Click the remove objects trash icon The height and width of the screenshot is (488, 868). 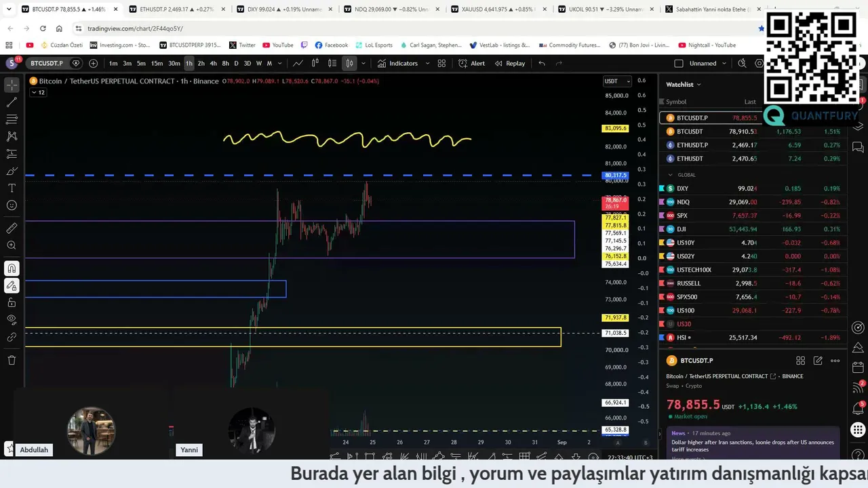tap(12, 360)
